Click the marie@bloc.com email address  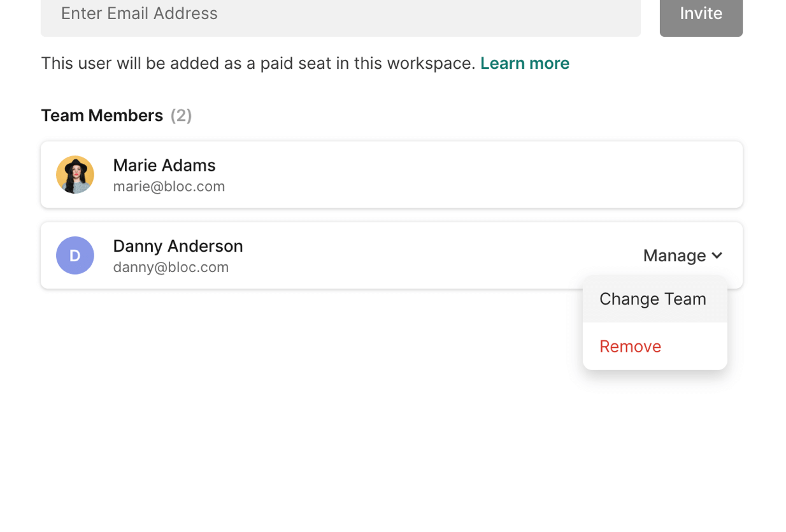(x=169, y=187)
